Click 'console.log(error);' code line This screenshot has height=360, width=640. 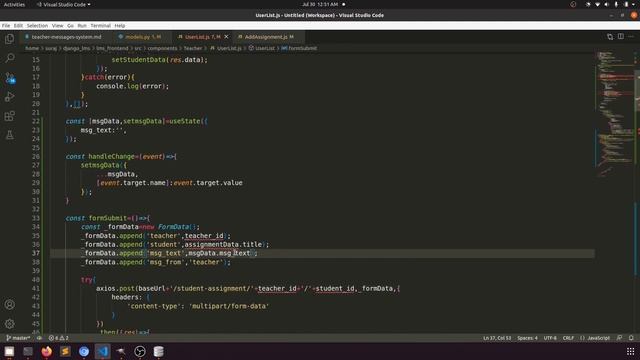[132, 86]
